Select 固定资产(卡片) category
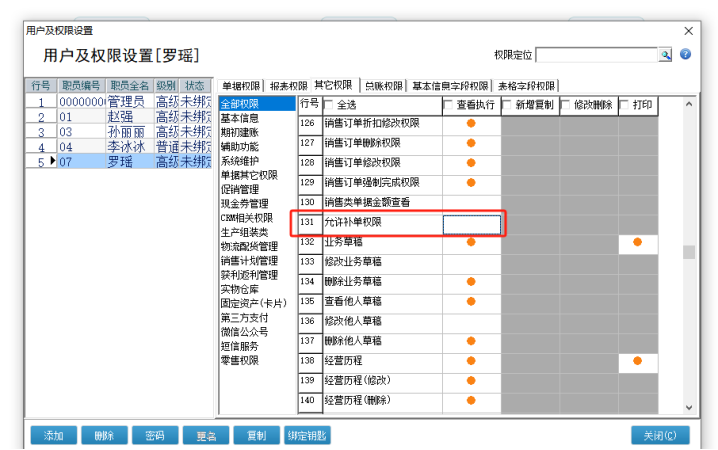The width and height of the screenshot is (718, 450). pos(254,304)
